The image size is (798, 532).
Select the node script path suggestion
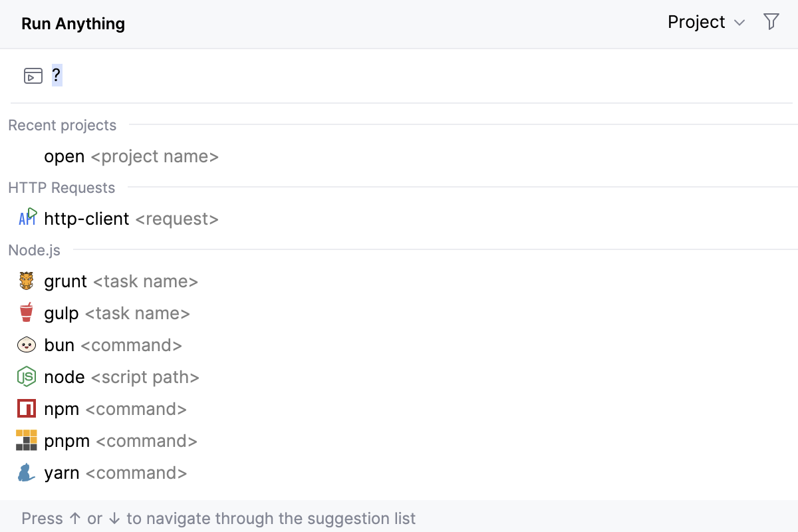point(120,376)
